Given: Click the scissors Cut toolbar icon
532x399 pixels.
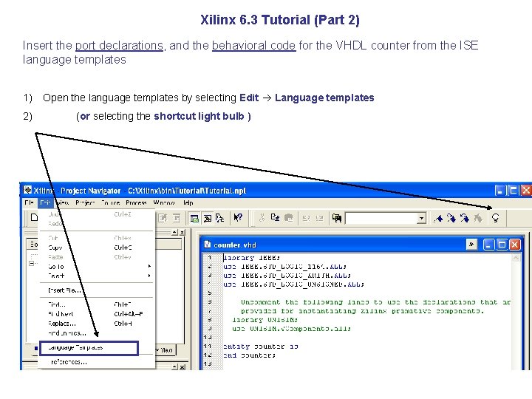Looking at the screenshot, I should [262, 218].
